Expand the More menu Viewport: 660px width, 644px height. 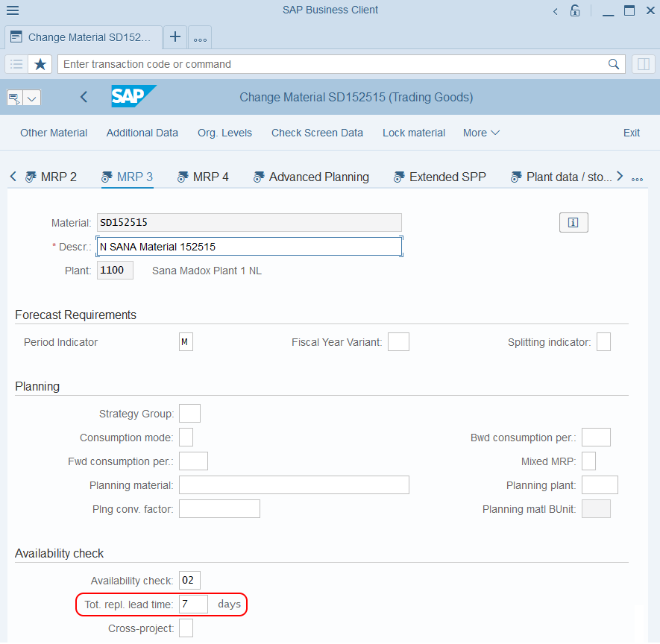[481, 133]
